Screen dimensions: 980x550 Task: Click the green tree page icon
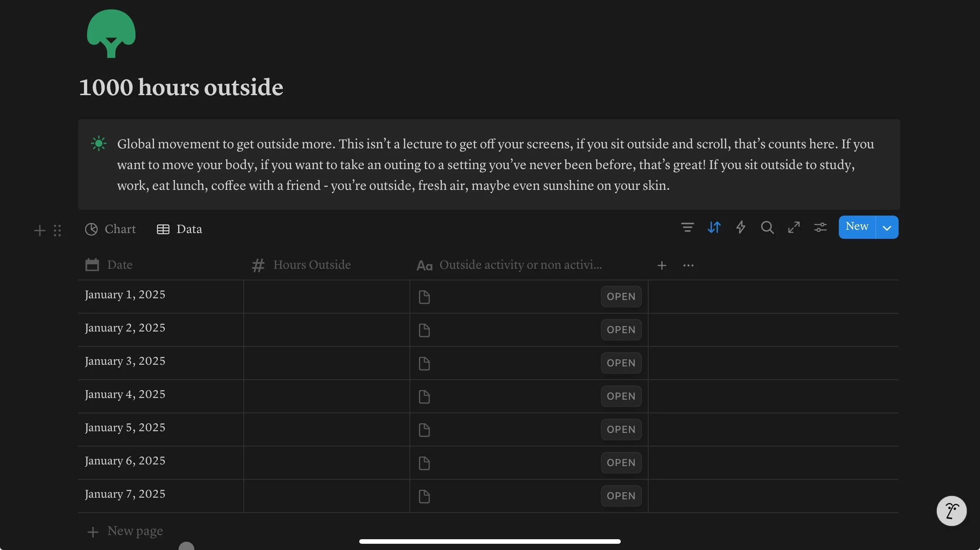pos(111,34)
